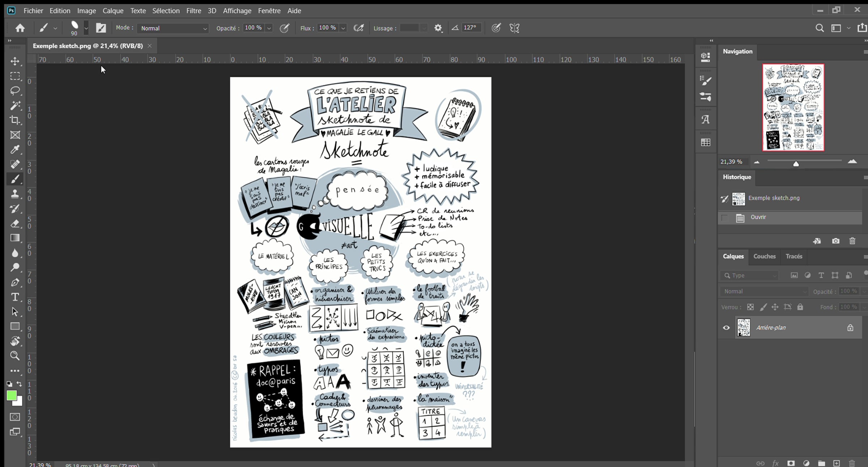868x467 pixels.
Task: Click the Navigation panel image thumbnail
Action: (793, 108)
